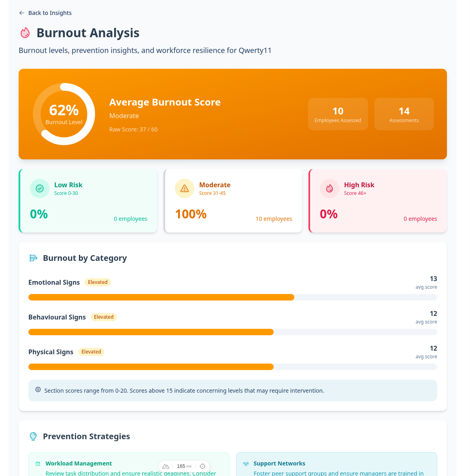Click the circular 62% burnout level gauge

point(64,114)
